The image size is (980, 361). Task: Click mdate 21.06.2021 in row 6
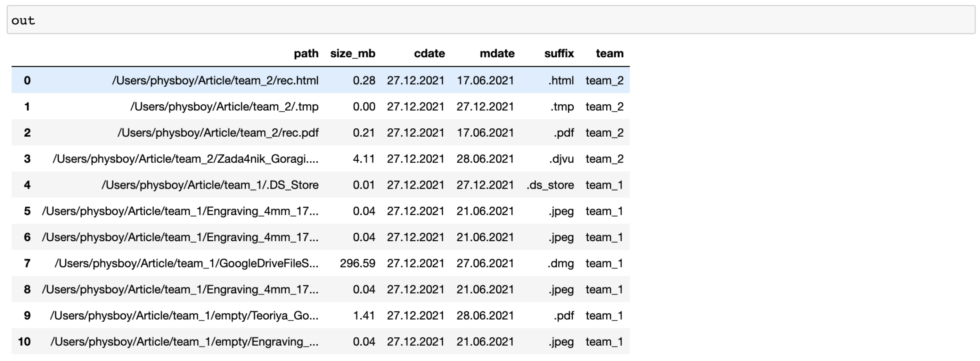click(485, 237)
